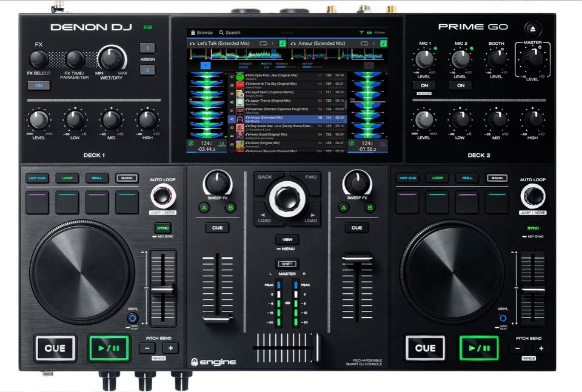Screen dimensions: 582x392
Task: Tap the loop icon beside Let's Talk title
Action: pos(263,44)
